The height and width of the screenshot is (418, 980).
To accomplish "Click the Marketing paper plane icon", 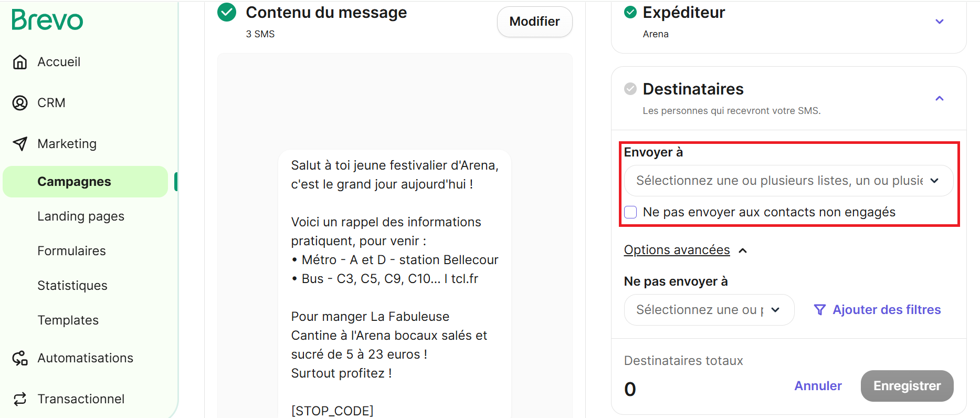I will [x=20, y=144].
